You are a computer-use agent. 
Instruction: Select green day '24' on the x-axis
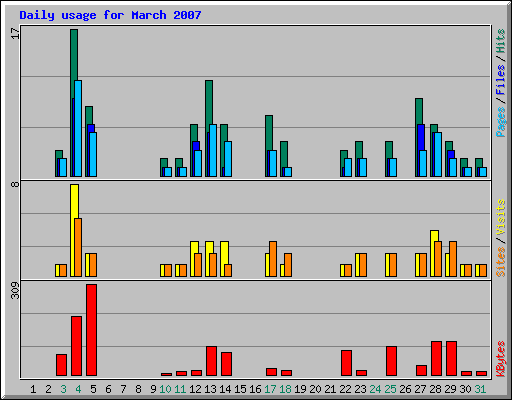[x=375, y=389]
